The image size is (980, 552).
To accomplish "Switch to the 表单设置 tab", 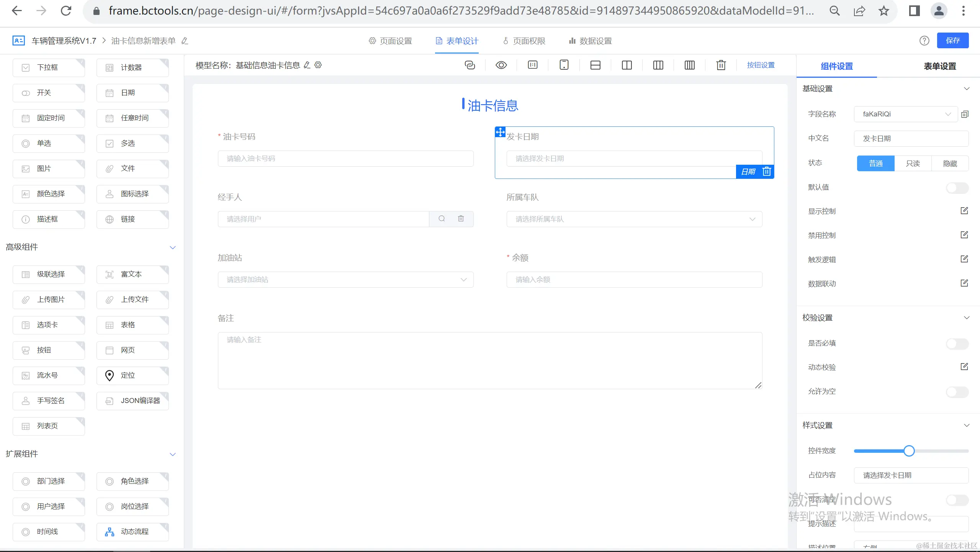I will pyautogui.click(x=939, y=66).
